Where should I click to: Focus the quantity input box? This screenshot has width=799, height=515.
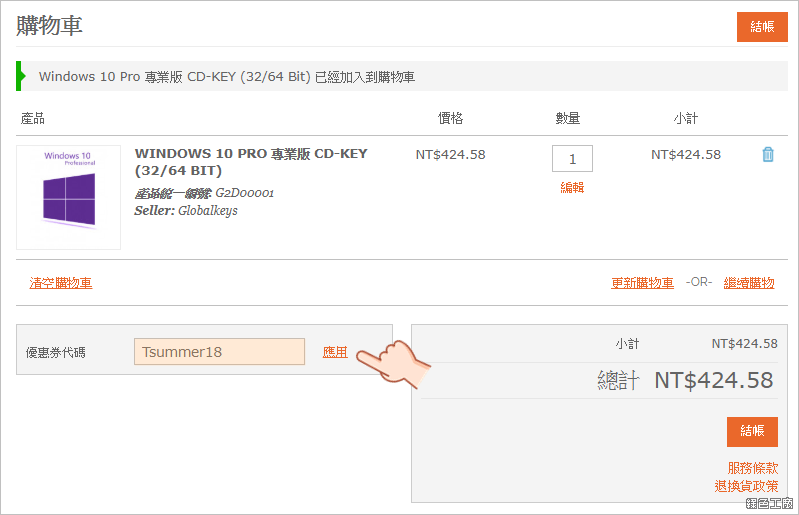[572, 158]
